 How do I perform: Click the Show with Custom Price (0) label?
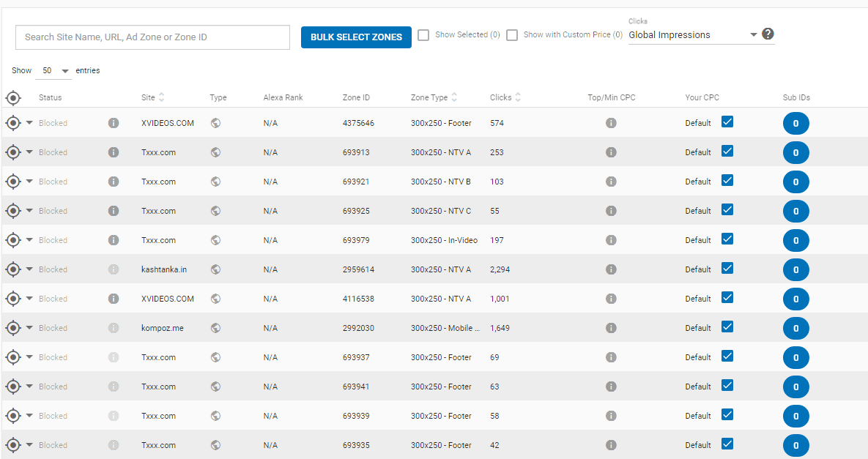click(x=573, y=35)
